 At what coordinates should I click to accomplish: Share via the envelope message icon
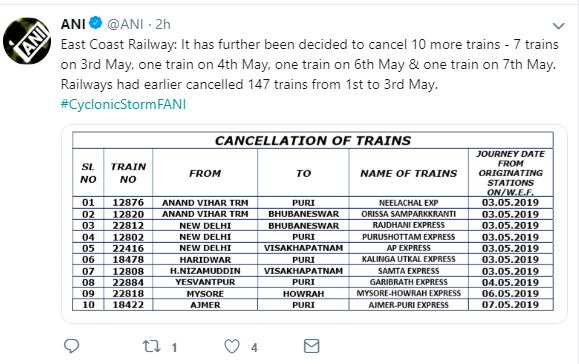coord(311,346)
